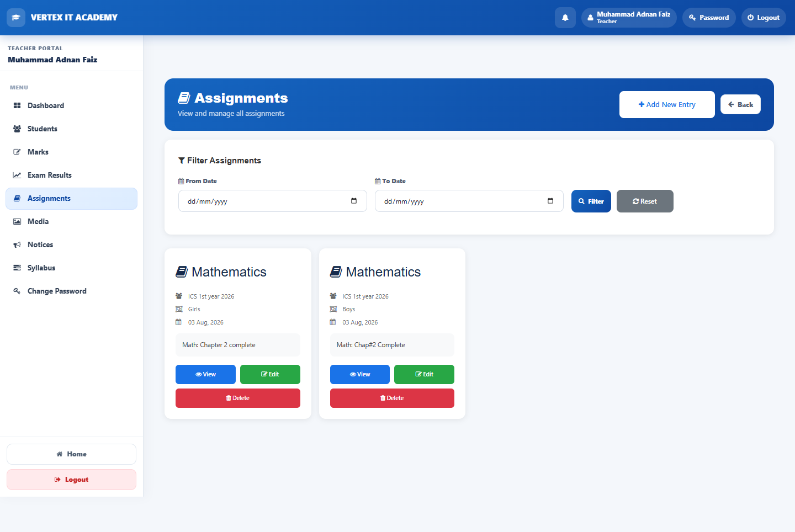Delete the Girls Mathematics assignment
This screenshot has height=532, width=795.
238,398
